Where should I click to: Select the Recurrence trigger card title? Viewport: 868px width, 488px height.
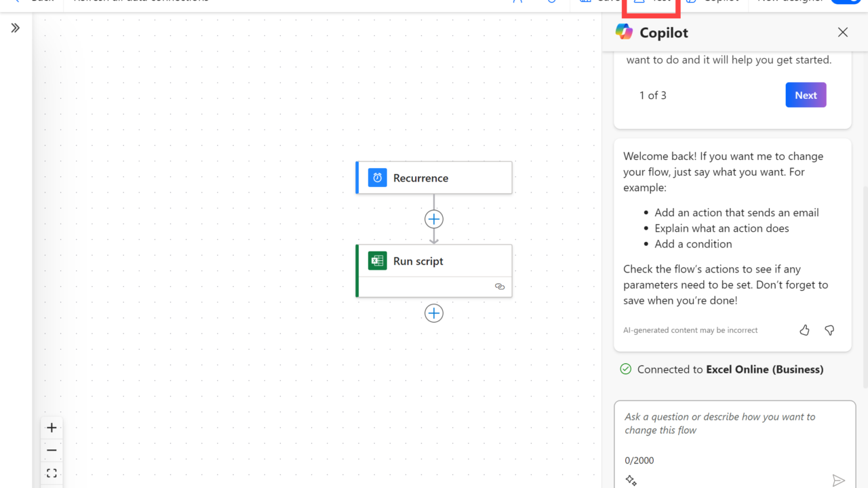coord(420,178)
